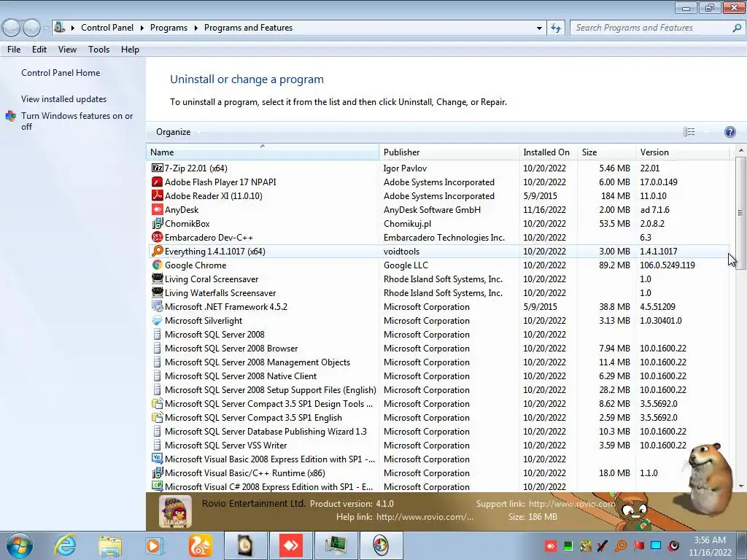The height and width of the screenshot is (560, 747).
Task: Click the ChomikBox installer icon
Action: [x=158, y=223]
